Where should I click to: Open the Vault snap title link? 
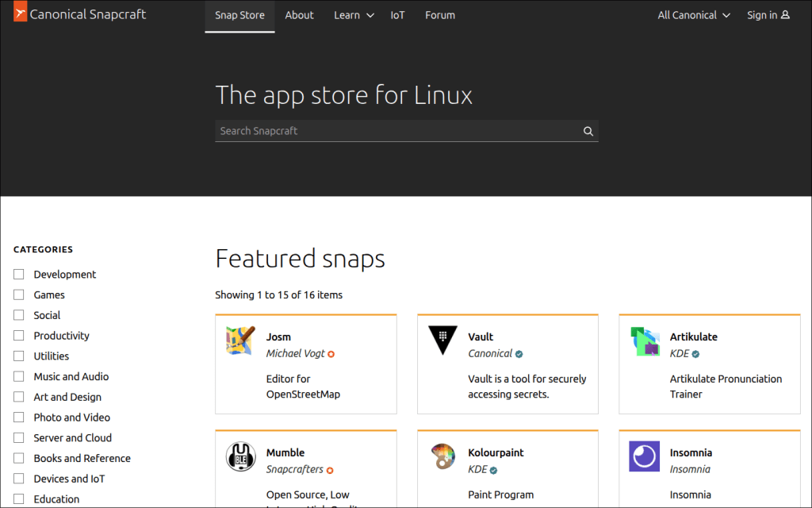pyautogui.click(x=481, y=337)
